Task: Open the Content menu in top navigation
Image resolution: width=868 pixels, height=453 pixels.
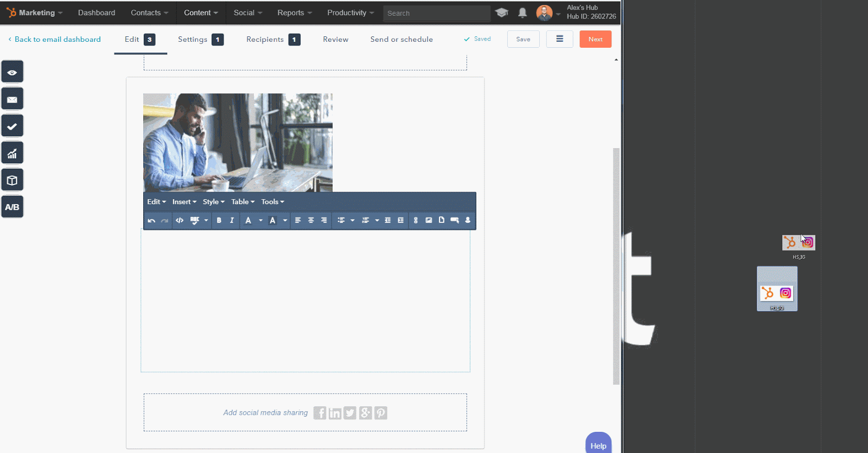Action: click(201, 12)
